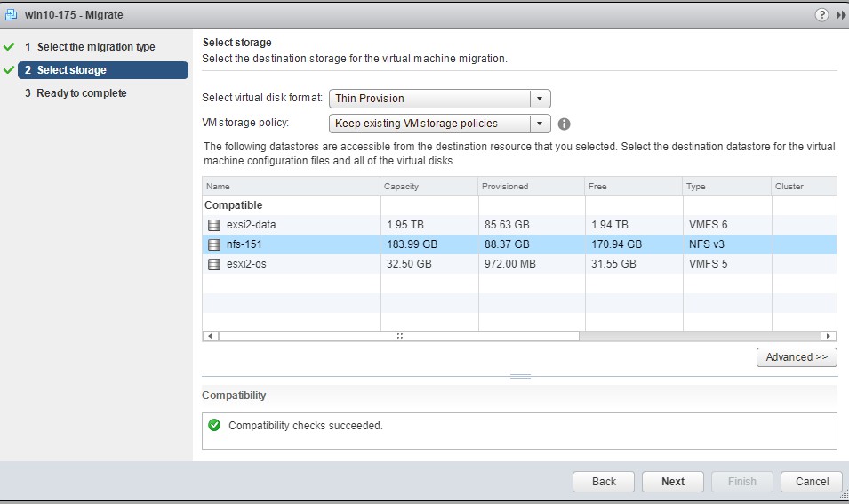Click the VM storage policy info icon

point(564,124)
